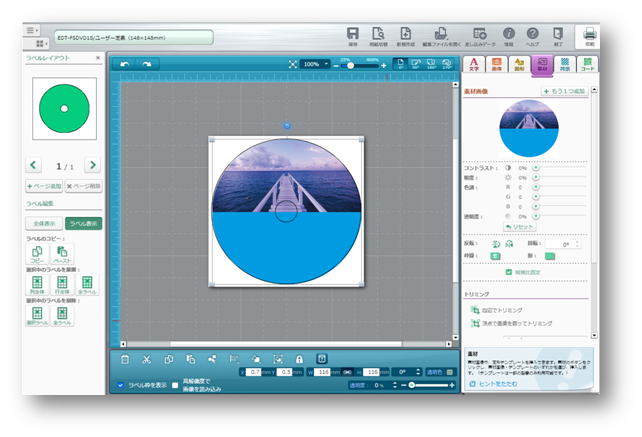642x437 pixels.
Task: Click the green disc label layout thumbnail
Action: click(x=64, y=109)
